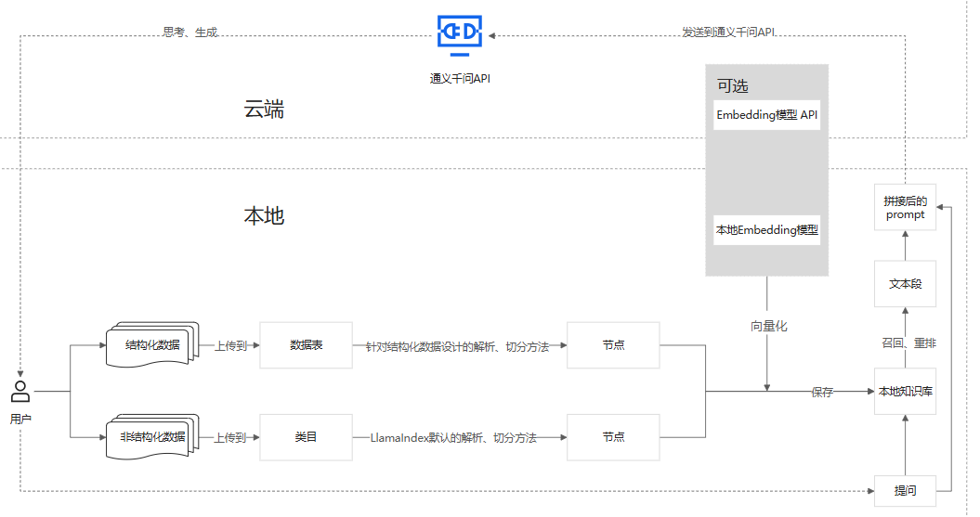Click the 本地 region label
This screenshot has height=517, width=980.
tap(264, 216)
